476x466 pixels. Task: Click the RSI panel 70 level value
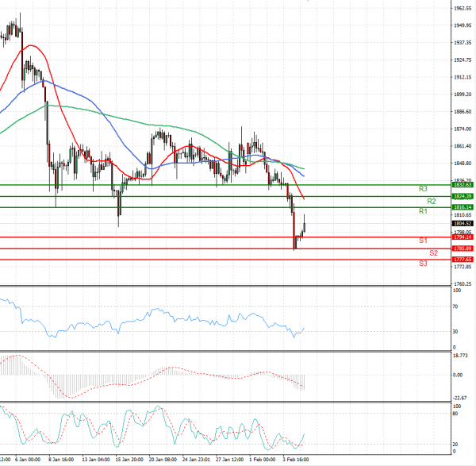pyautogui.click(x=455, y=306)
